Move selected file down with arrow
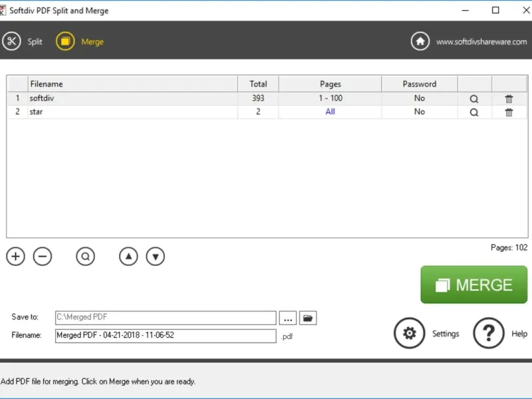The height and width of the screenshot is (399, 532). pos(156,257)
